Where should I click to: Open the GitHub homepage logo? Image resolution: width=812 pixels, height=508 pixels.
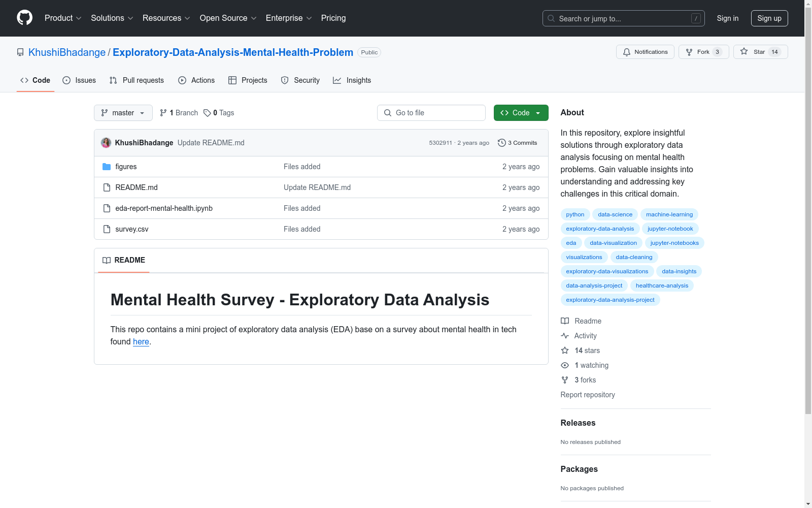[24, 18]
